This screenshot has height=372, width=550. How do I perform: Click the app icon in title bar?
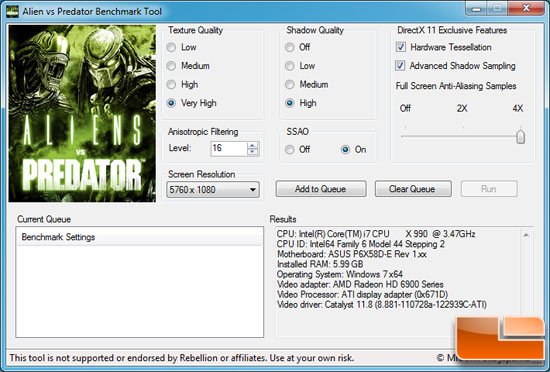[12, 11]
